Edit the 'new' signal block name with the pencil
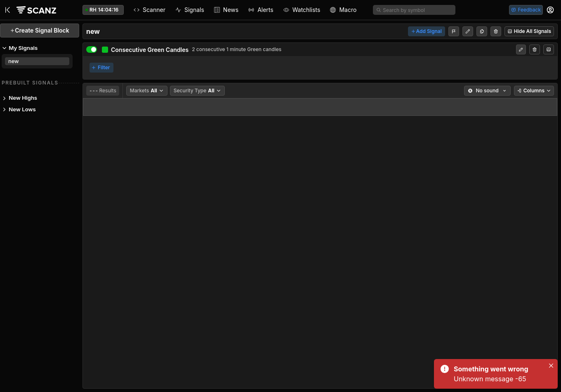 point(468,31)
